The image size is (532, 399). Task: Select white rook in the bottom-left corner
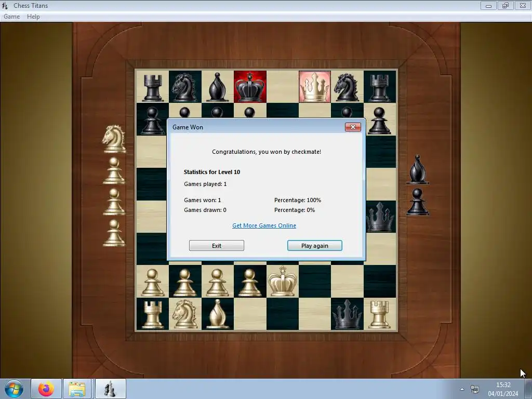pos(152,314)
